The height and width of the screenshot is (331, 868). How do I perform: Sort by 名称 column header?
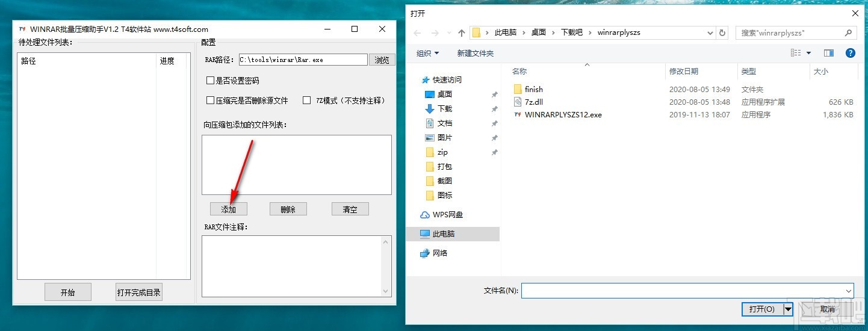click(x=586, y=72)
